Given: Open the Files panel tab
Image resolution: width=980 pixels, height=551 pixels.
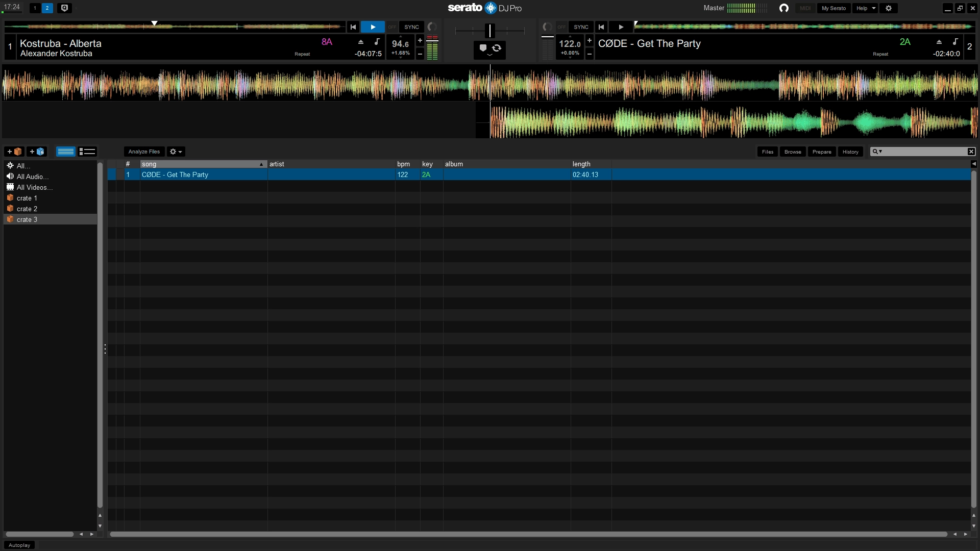Looking at the screenshot, I should (x=767, y=152).
